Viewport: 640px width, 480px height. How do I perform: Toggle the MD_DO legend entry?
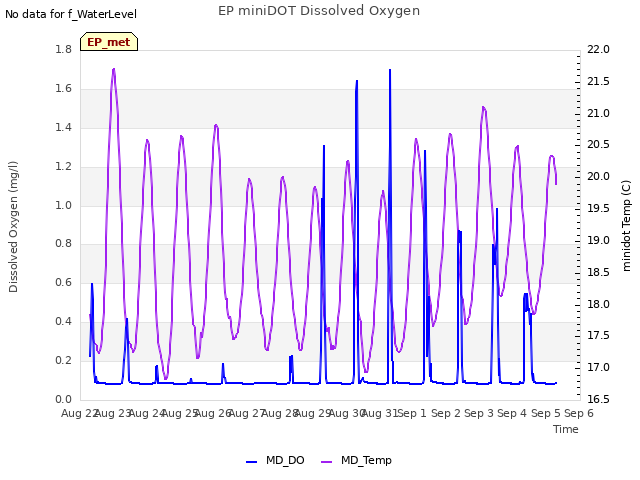[x=275, y=461]
